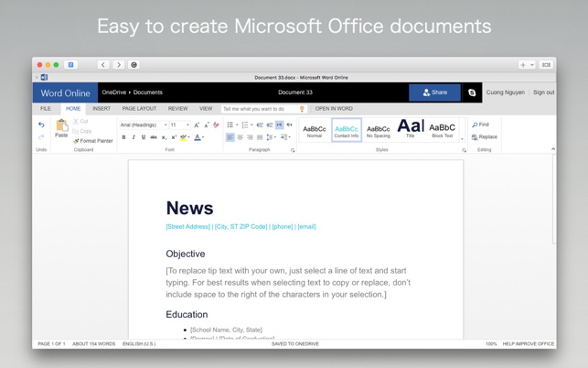The width and height of the screenshot is (588, 368).
Task: Open the Styles dialog launcher
Action: click(465, 150)
